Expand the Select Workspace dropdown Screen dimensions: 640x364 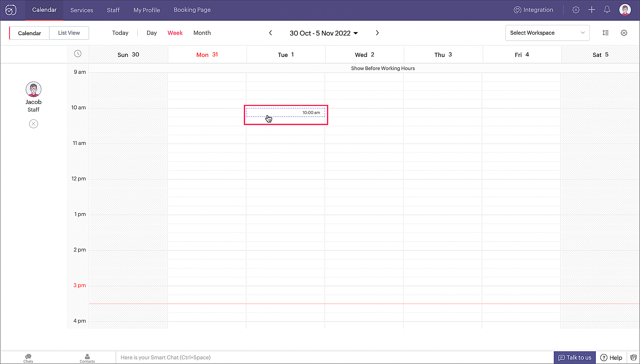(547, 33)
